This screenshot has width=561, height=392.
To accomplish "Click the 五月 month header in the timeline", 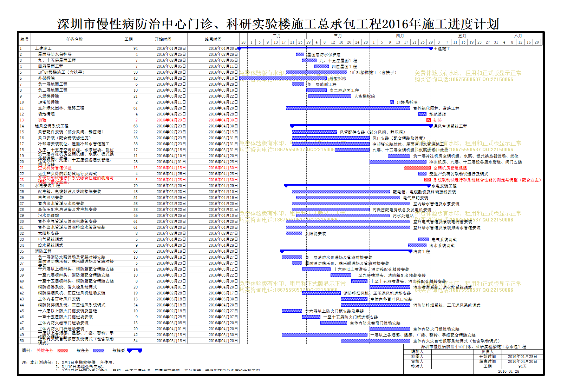I will [x=462, y=36].
